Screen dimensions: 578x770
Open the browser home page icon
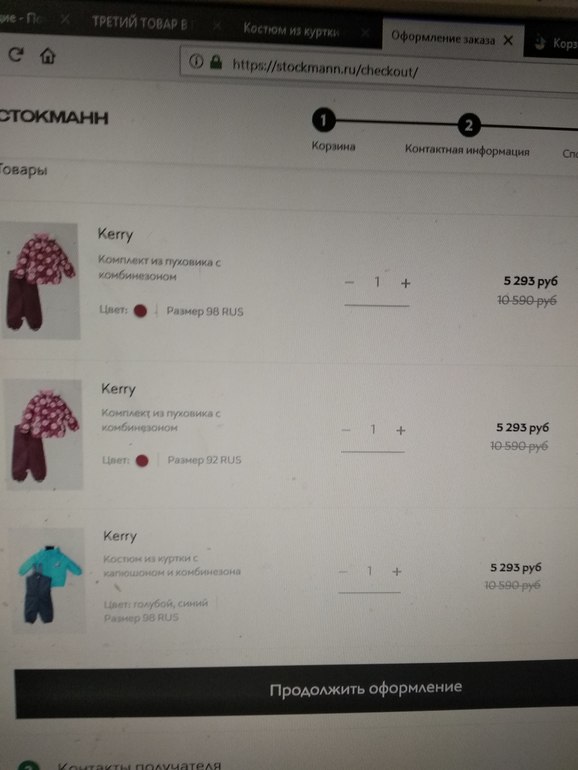48,55
